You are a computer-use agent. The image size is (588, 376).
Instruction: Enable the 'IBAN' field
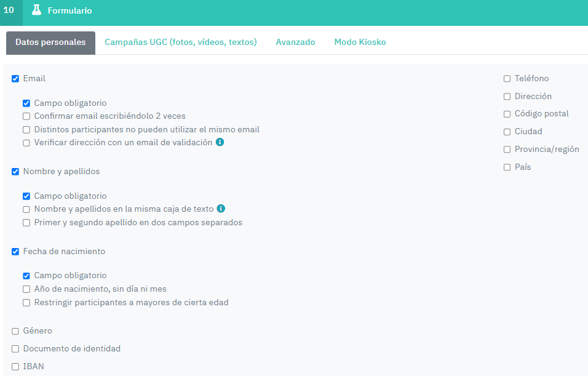click(x=15, y=366)
